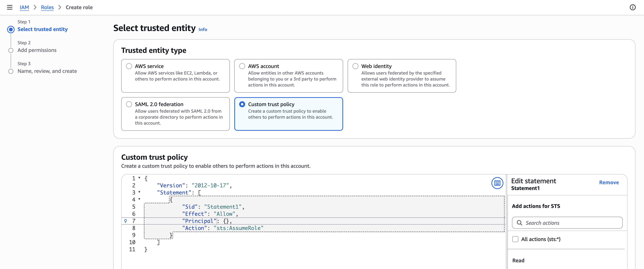
Task: Remove Statement1 from the policy
Action: point(609,182)
